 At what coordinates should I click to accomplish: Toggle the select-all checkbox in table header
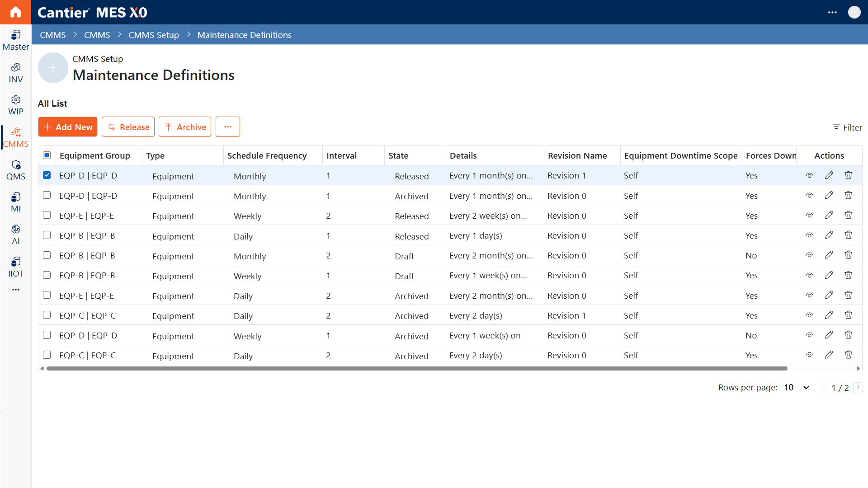[x=47, y=155]
